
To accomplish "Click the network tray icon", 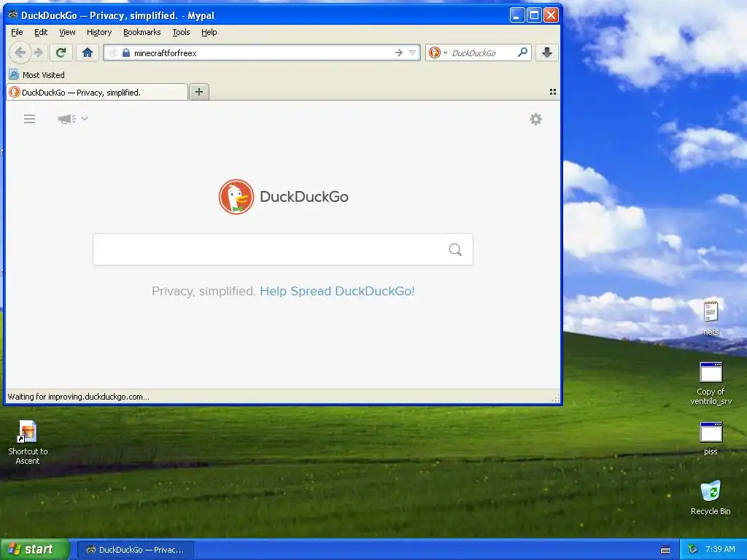I will click(x=693, y=550).
